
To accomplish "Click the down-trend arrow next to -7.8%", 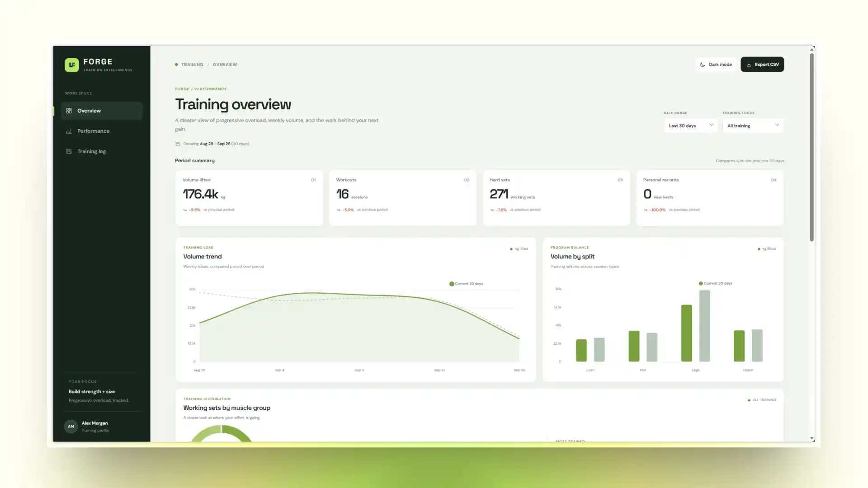I will click(x=492, y=210).
